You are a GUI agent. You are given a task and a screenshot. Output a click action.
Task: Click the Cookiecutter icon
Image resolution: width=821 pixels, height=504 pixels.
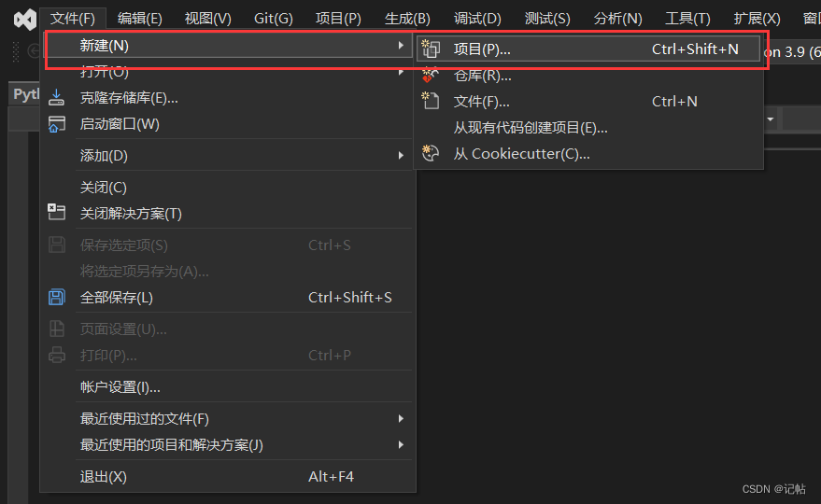click(431, 153)
